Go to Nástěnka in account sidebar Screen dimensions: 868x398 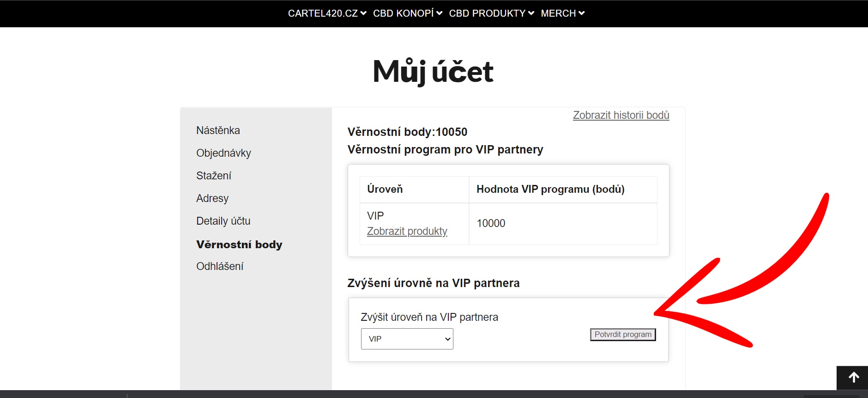(218, 130)
